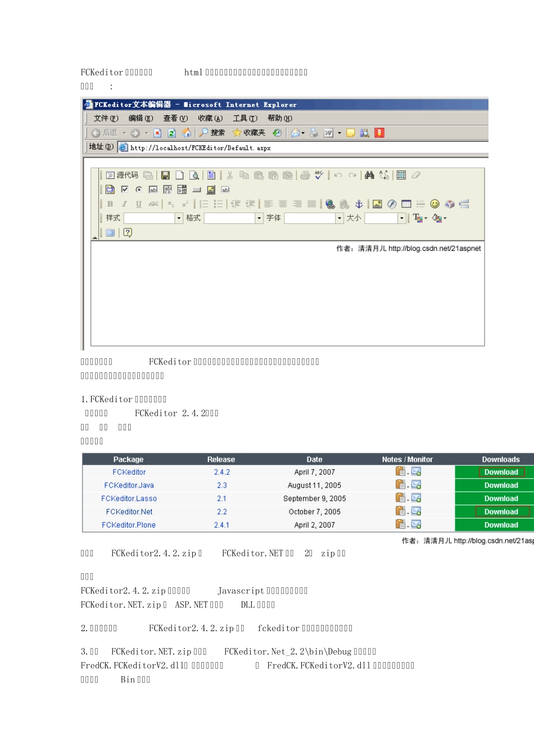Click the Spell Check ABC icon

coord(319,175)
